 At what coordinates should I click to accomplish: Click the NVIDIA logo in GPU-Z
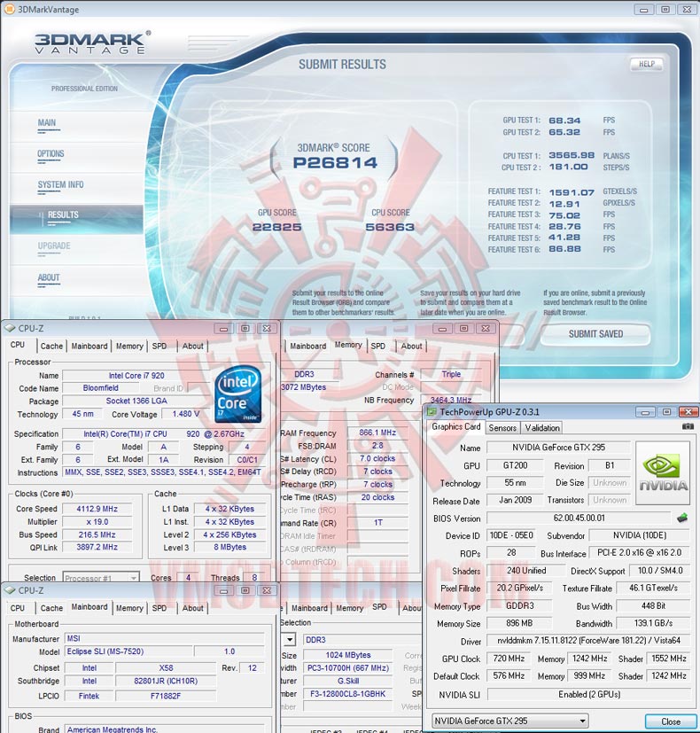coord(663,472)
